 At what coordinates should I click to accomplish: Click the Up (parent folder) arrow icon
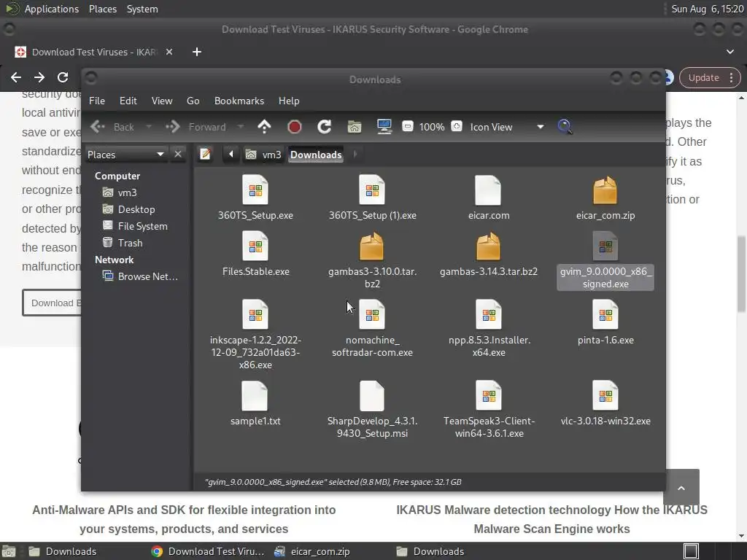pyautogui.click(x=264, y=127)
